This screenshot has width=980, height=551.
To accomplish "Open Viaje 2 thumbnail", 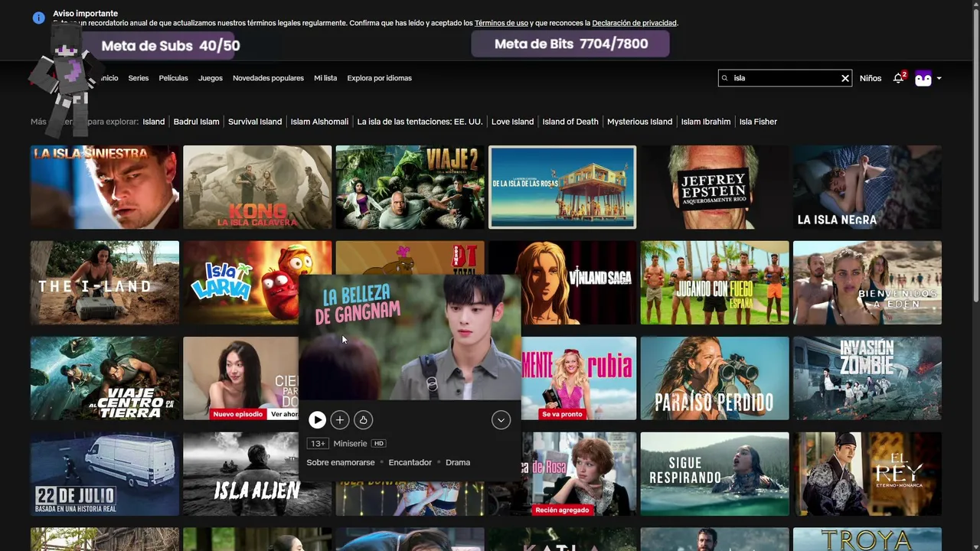I will click(410, 187).
